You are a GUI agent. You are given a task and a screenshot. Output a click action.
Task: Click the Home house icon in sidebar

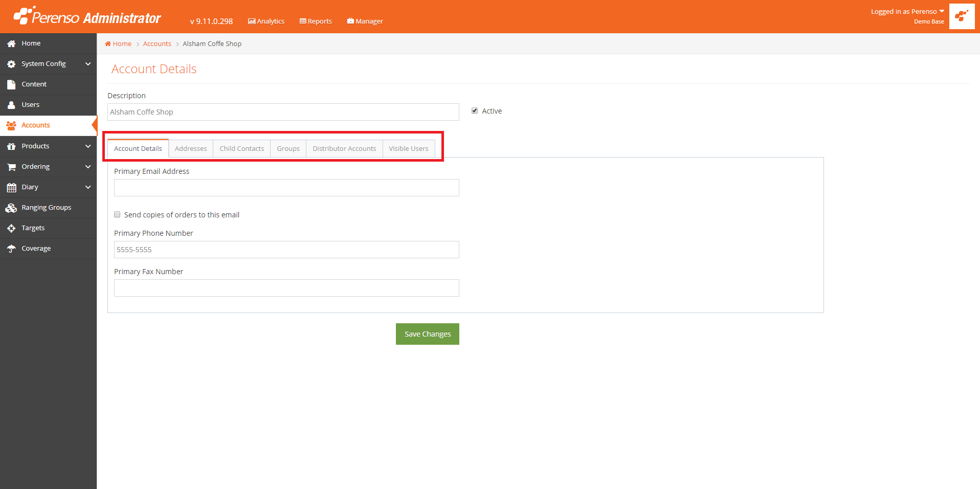[x=11, y=43]
